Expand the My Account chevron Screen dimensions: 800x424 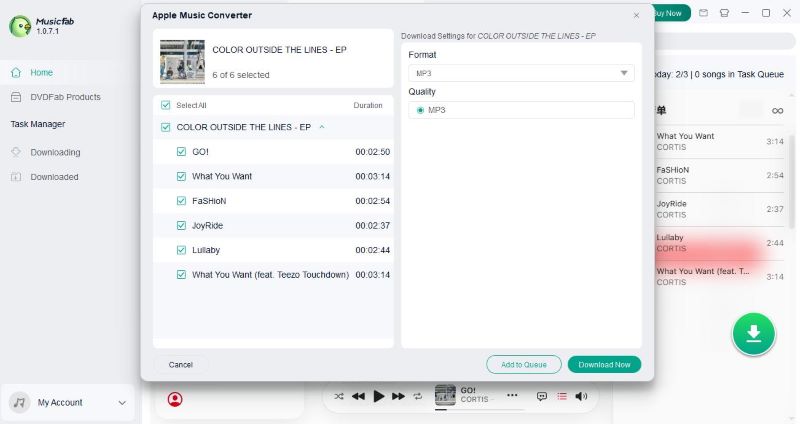(x=122, y=403)
